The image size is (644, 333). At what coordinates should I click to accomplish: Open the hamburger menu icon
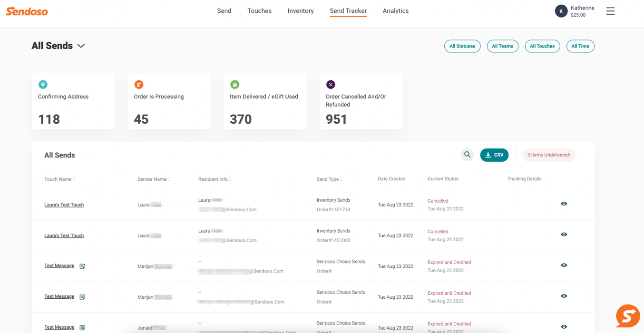[x=610, y=11]
